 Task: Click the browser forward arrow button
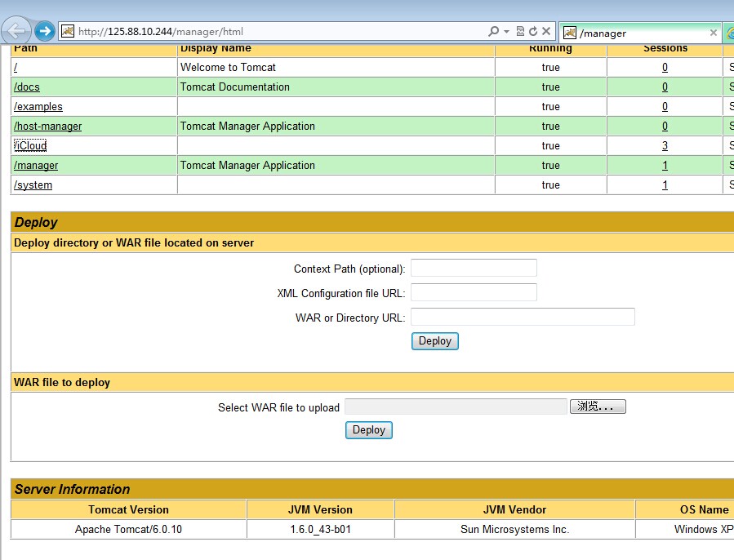pos(44,31)
